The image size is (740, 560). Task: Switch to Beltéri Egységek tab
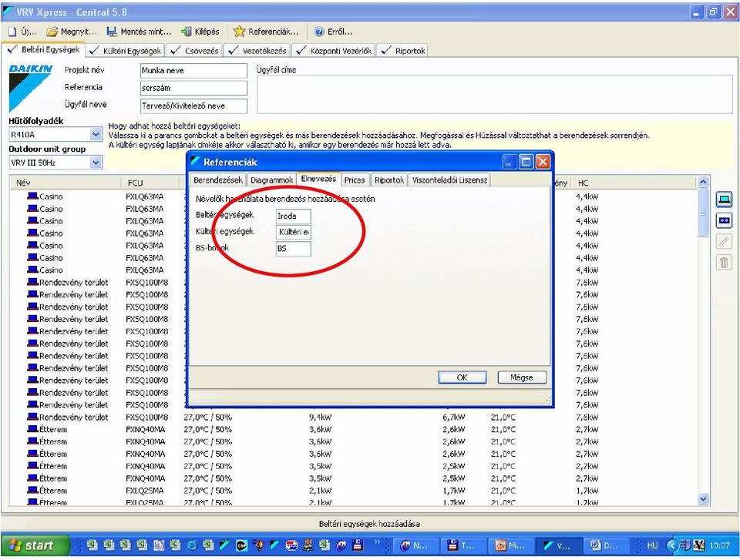[43, 49]
